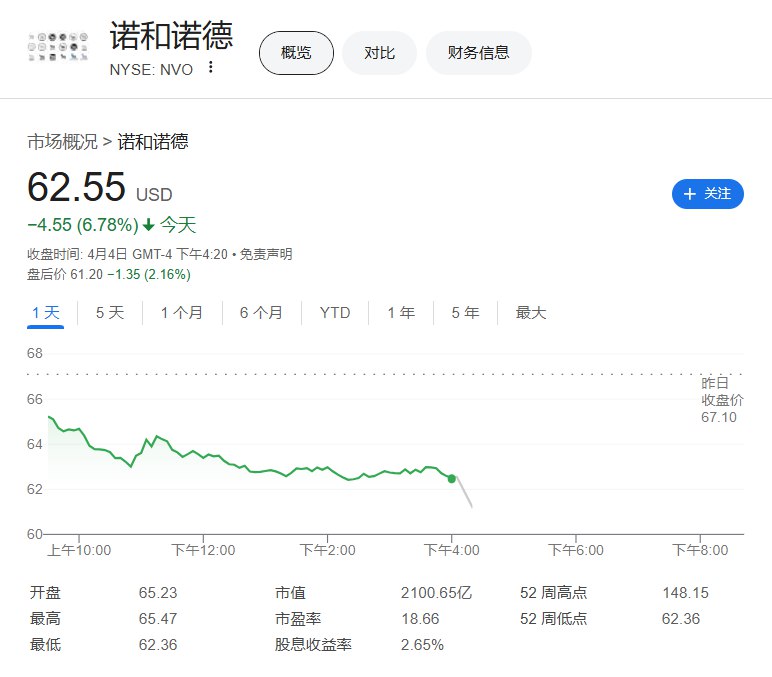Select the 概览 overview tab
The image size is (772, 677).
tap(296, 53)
